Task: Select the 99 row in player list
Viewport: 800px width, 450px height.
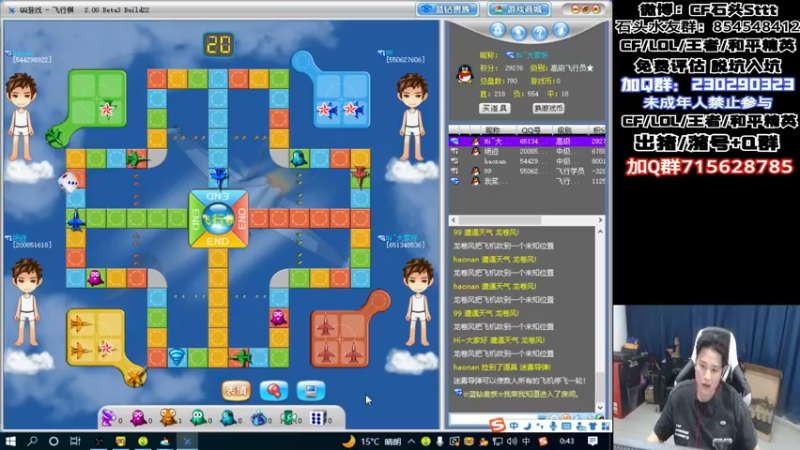Action: pyautogui.click(x=527, y=171)
